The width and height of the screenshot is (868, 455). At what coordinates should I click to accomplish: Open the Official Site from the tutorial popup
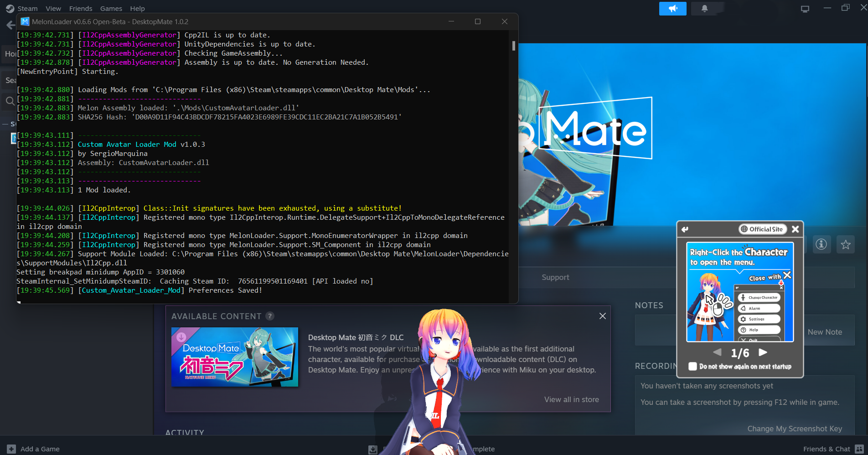[763, 229]
